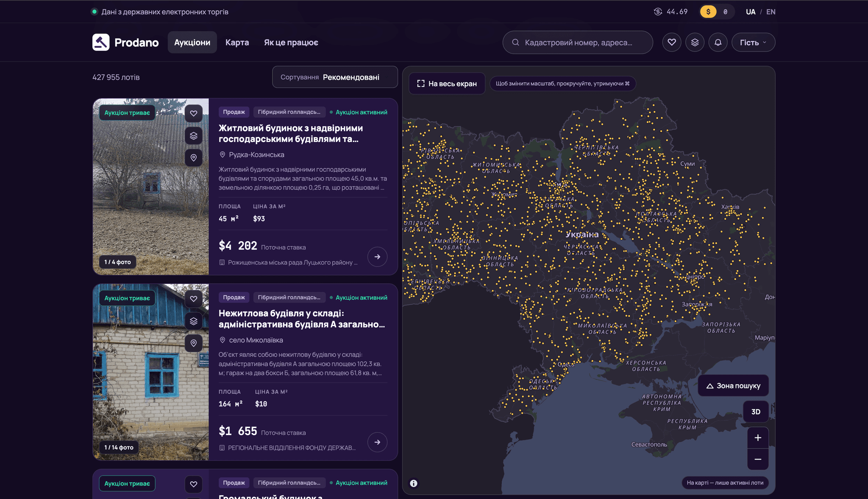Click the "Рудка-Козинська" location text
The width and height of the screenshot is (868, 499).
pyautogui.click(x=256, y=155)
